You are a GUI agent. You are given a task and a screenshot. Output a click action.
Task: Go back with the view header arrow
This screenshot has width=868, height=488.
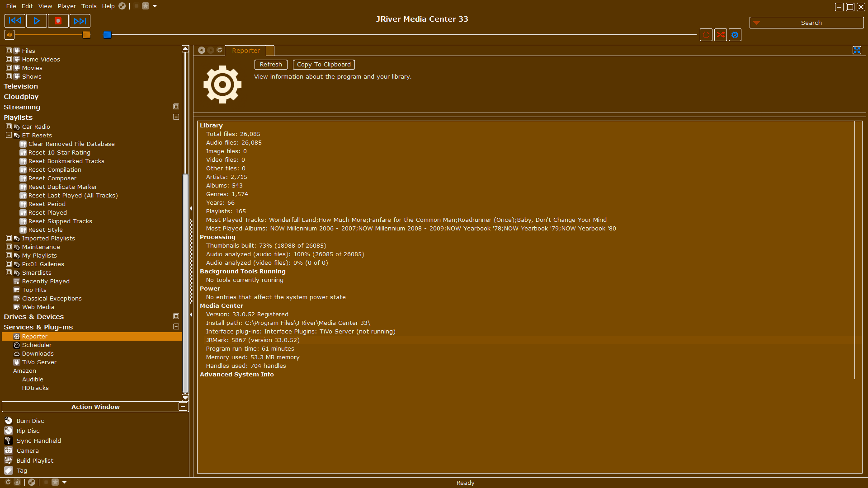point(202,50)
